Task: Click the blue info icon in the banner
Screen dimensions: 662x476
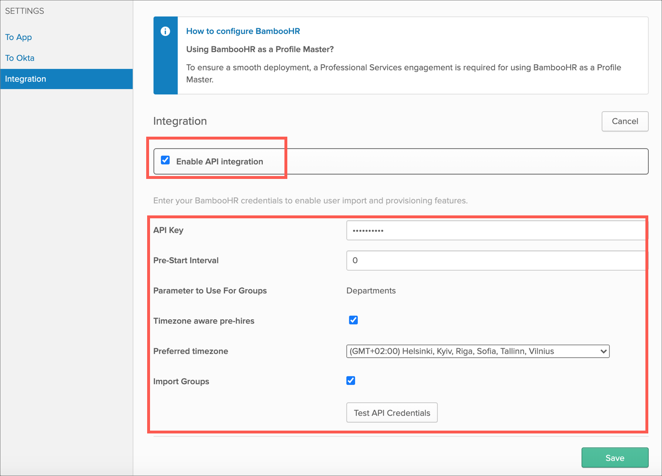Action: (x=166, y=32)
